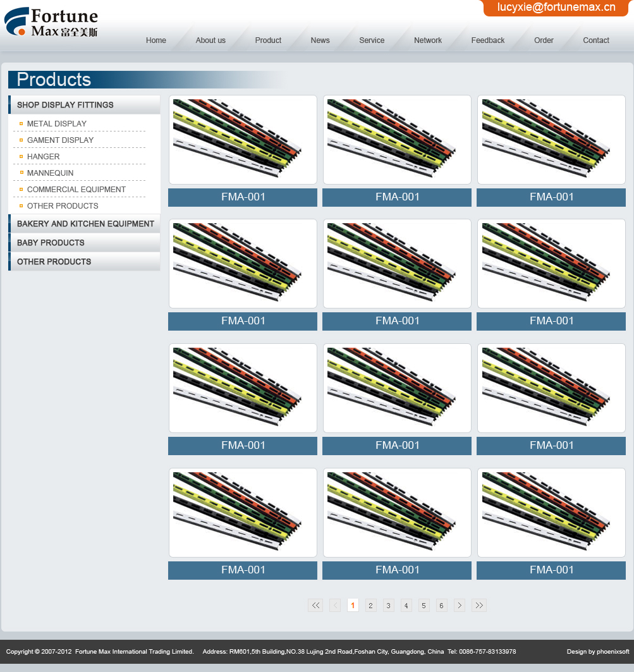This screenshot has width=634, height=672.
Task: Expand BAKERY AND KITCHEN EQUIPMENT category
Action: 85,224
